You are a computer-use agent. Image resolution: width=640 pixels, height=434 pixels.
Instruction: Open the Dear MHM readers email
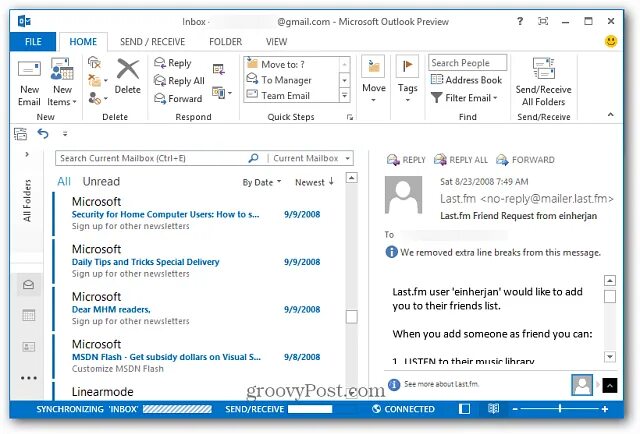coord(198,309)
